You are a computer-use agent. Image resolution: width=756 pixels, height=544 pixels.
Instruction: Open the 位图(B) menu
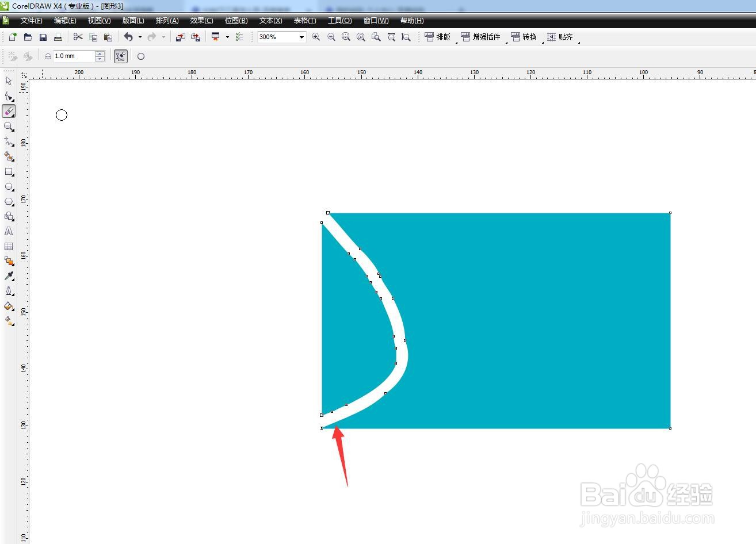click(x=236, y=21)
